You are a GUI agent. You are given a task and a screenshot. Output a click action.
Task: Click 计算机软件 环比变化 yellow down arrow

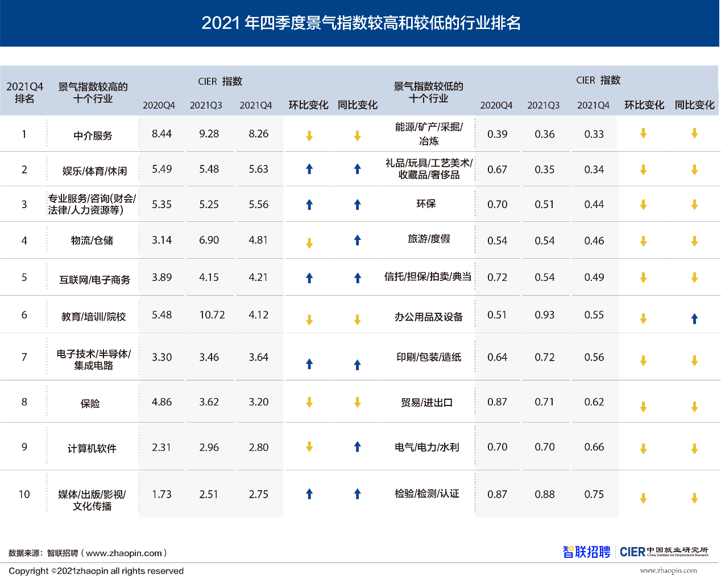[309, 446]
